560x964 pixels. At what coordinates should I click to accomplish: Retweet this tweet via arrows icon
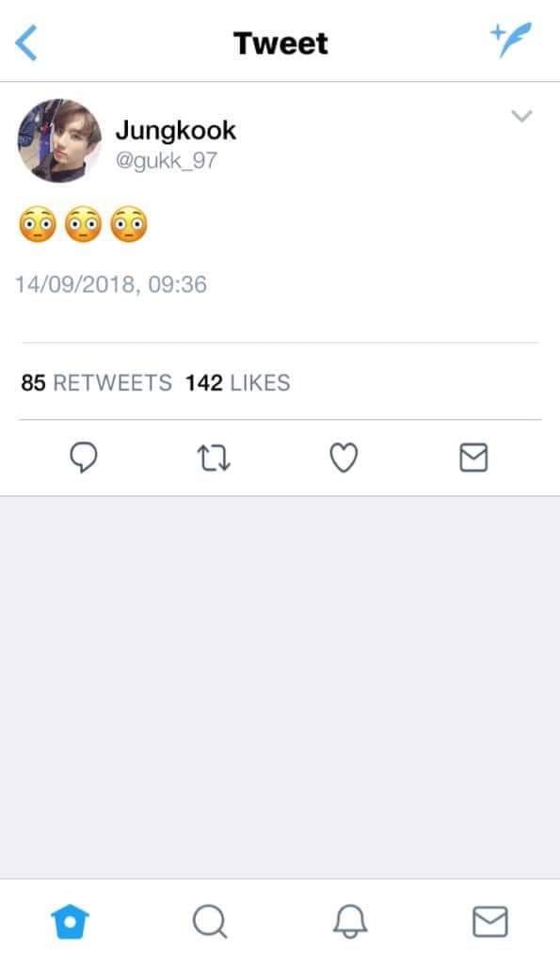tap(214, 458)
